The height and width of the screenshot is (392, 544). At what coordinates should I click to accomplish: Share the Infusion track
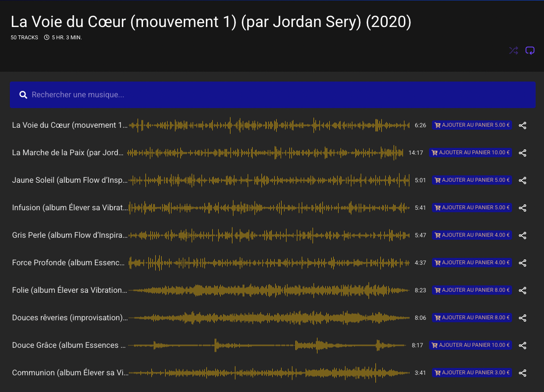522,208
